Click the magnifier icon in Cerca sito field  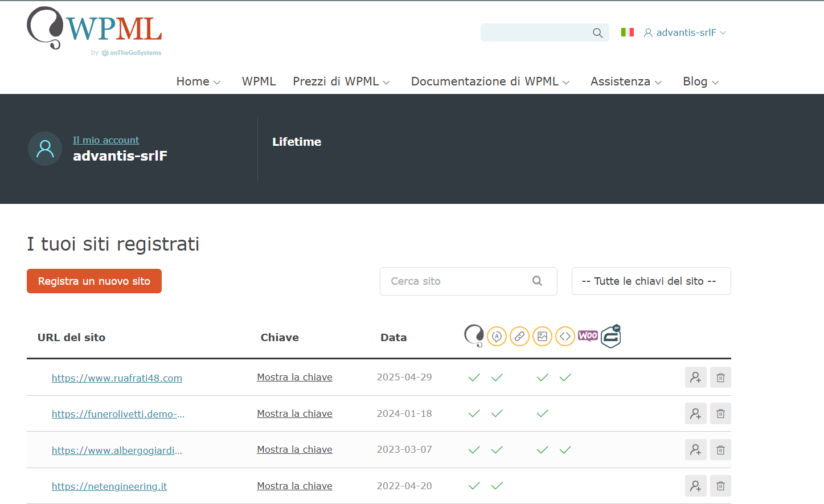coord(537,281)
